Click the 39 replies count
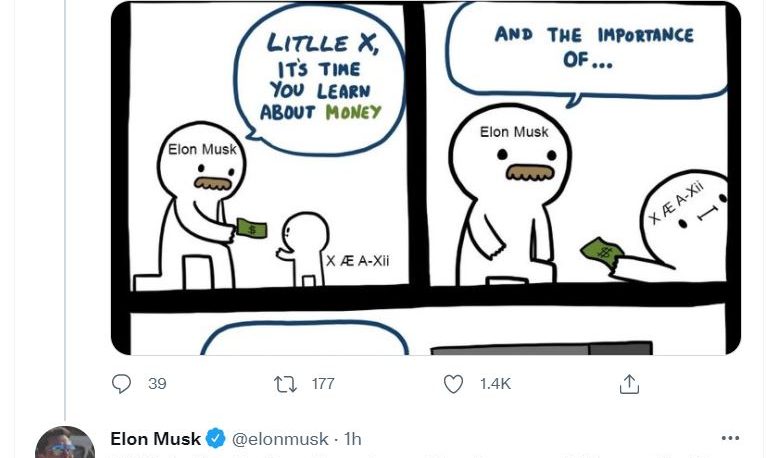The image size is (774, 458). pyautogui.click(x=157, y=384)
